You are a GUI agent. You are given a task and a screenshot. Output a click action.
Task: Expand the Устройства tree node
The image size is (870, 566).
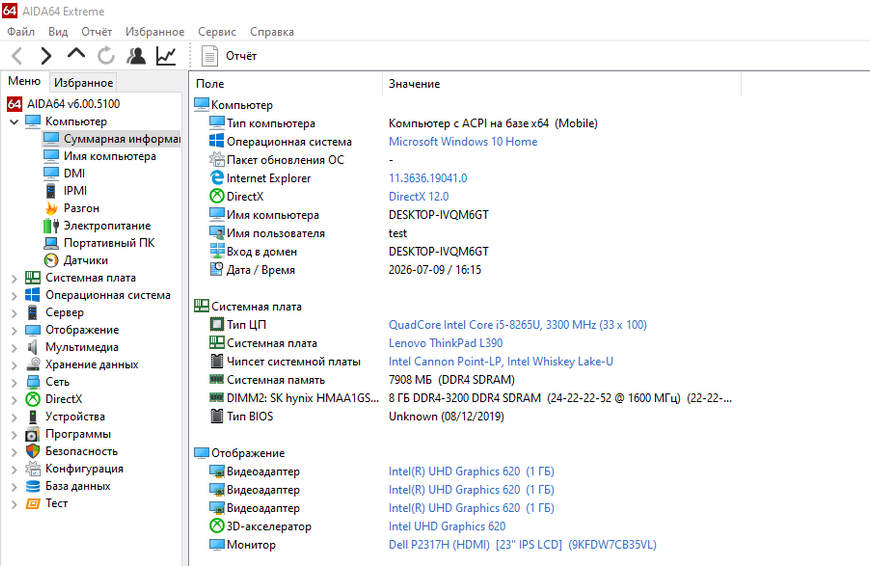14,417
